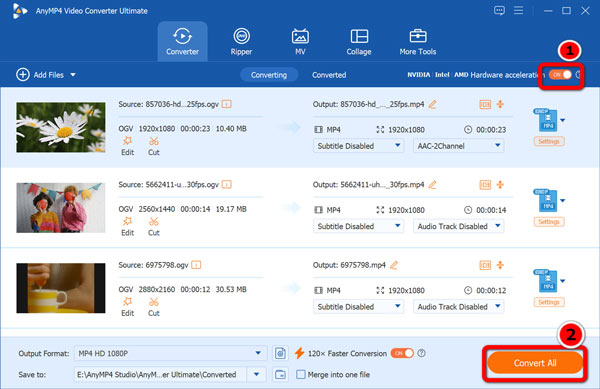The image size is (600, 389).
Task: Click the enhance icon beside the 5662411-uh output
Action: coord(500,184)
